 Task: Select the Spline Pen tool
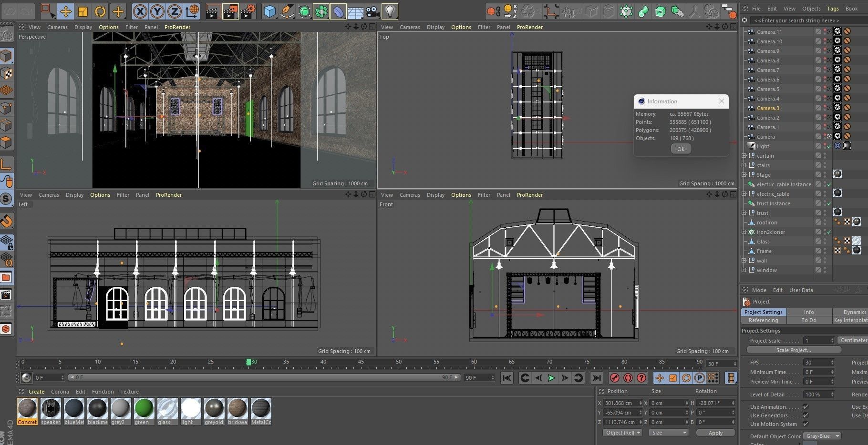tap(287, 11)
